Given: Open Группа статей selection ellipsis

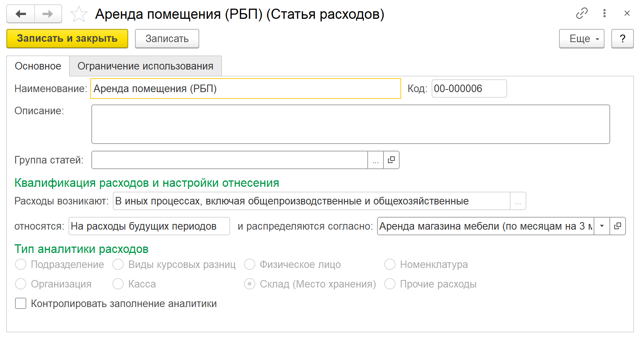Looking at the screenshot, I should click(x=375, y=160).
